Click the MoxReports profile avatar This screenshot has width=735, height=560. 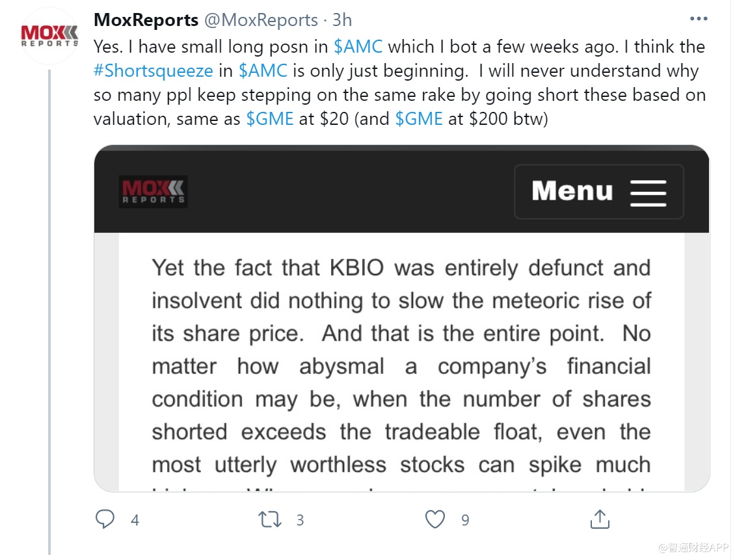coord(49,36)
